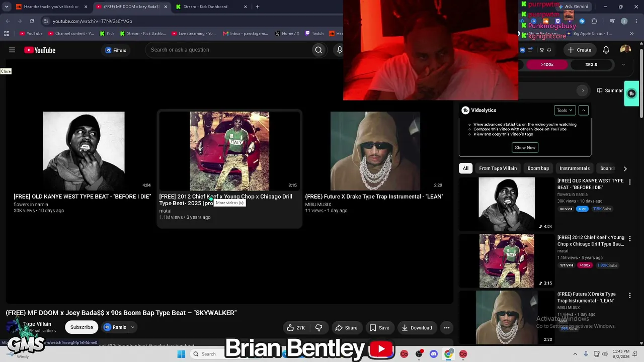Open the 'Kick' bookmark
The width and height of the screenshot is (644, 362).
[x=107, y=34]
